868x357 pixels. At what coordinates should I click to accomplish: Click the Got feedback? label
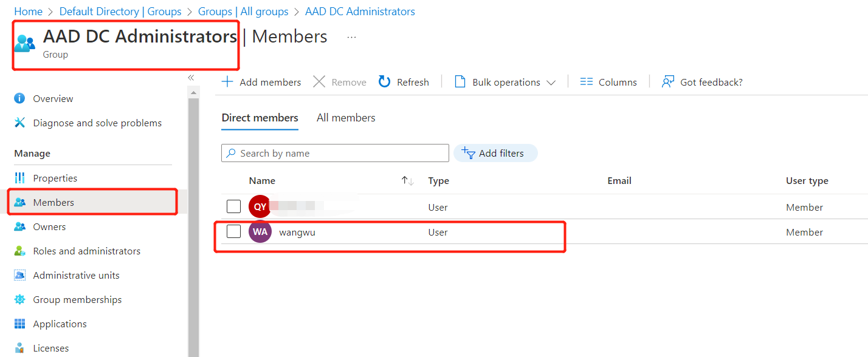pyautogui.click(x=711, y=82)
